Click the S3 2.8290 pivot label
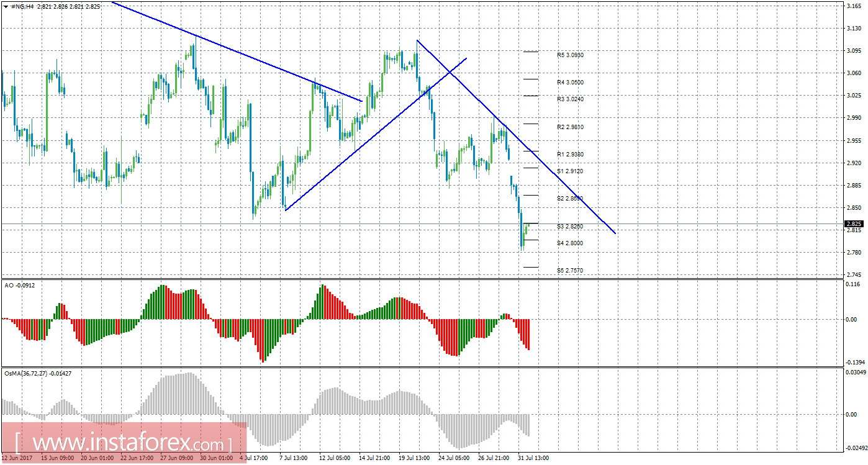Screen dimensions: 868x465 point(570,227)
